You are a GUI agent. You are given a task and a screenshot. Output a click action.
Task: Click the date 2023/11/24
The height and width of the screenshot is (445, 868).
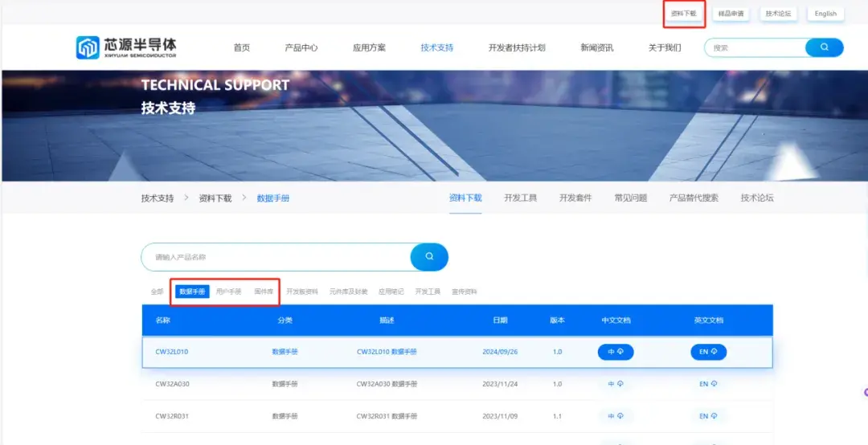click(x=500, y=384)
